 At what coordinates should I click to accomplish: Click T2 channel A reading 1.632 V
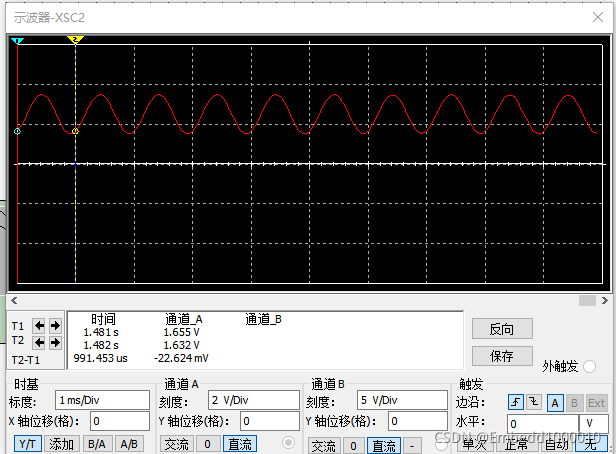point(182,345)
